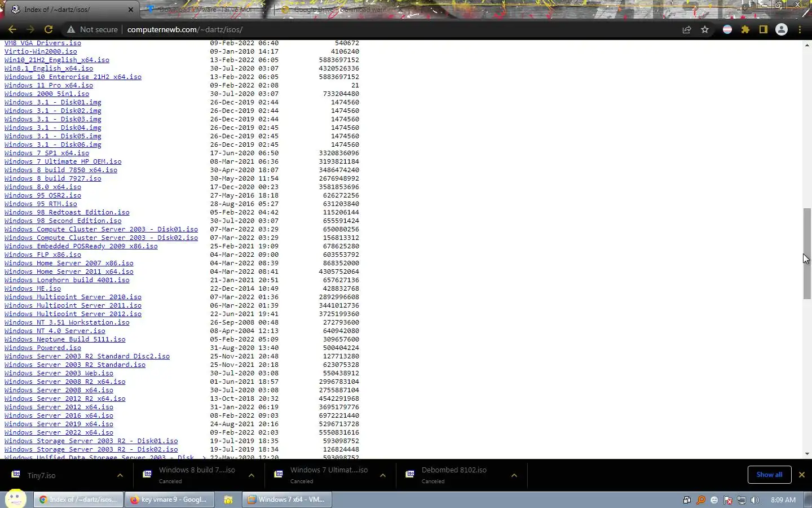This screenshot has height=508, width=812.
Task: Close the Index of /~dartz/isos/ tab
Action: tap(131, 10)
